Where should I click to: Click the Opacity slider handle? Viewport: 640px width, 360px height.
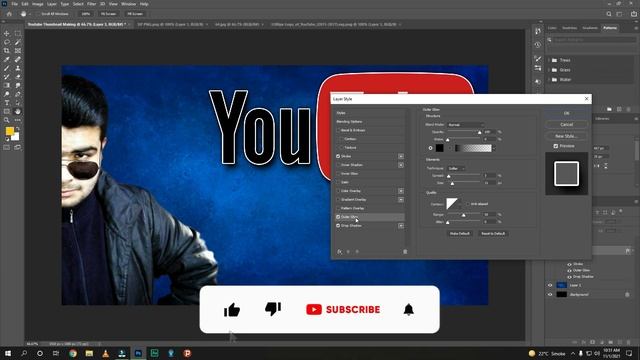tap(480, 132)
